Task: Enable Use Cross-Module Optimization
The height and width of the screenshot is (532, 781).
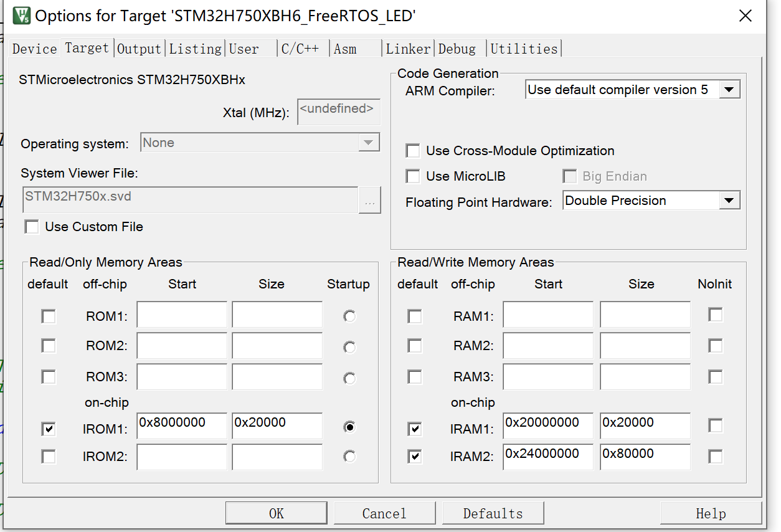Action: 412,151
